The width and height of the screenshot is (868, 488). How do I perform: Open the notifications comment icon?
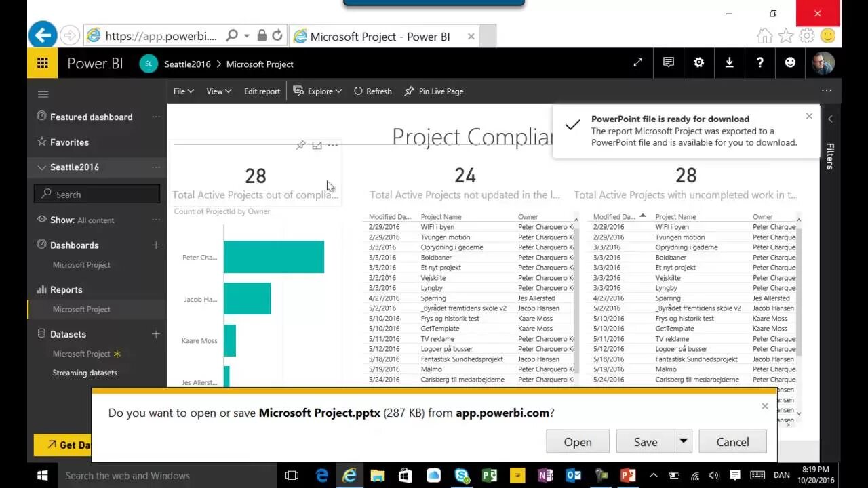tap(669, 62)
